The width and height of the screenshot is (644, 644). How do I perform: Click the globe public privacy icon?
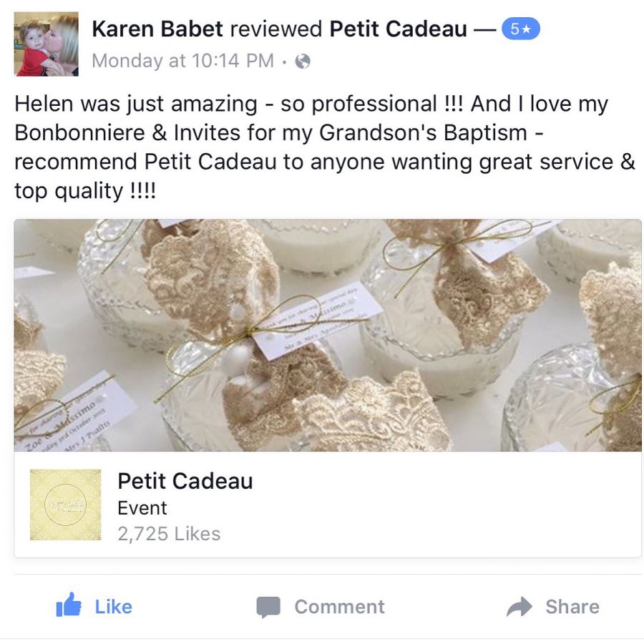(303, 62)
